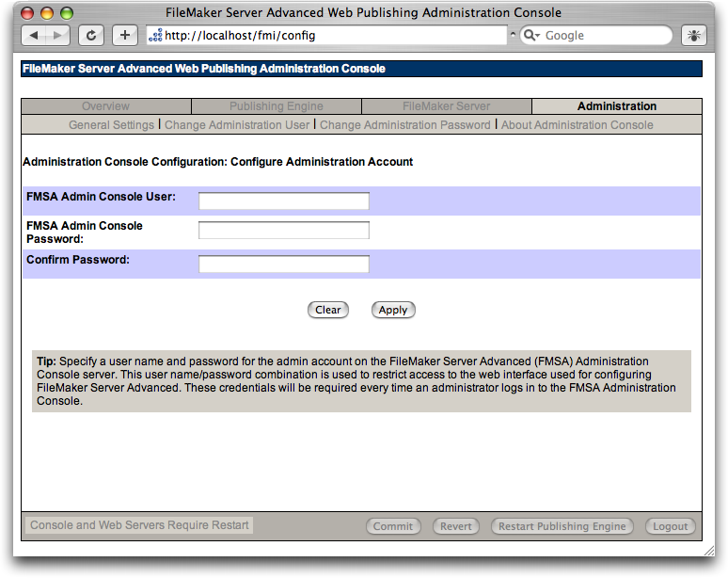Go forward with the browser forward arrow
This screenshot has height=578, width=728.
(x=57, y=36)
